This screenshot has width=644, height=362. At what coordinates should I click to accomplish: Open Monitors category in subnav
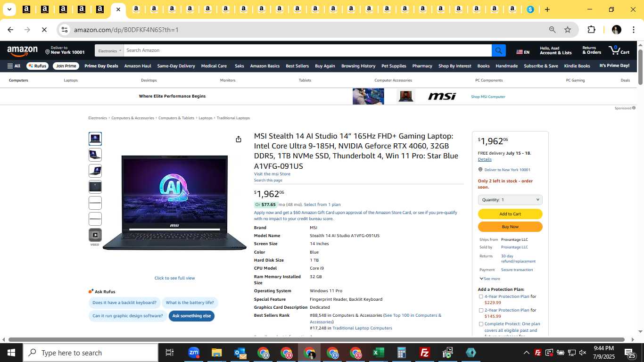(x=228, y=80)
